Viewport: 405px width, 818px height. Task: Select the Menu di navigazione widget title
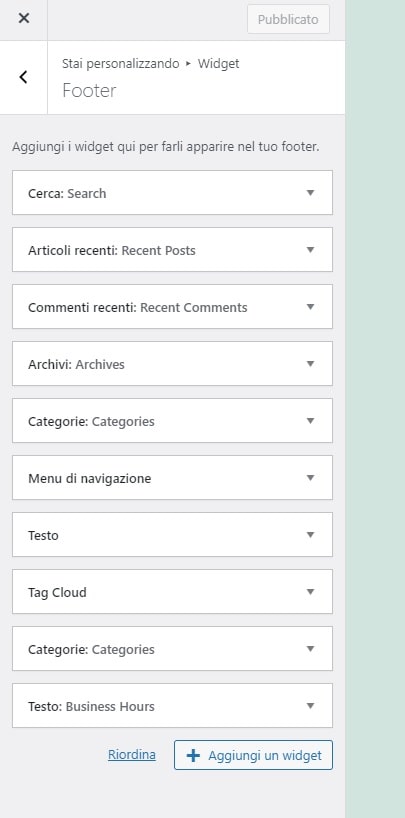[90, 478]
